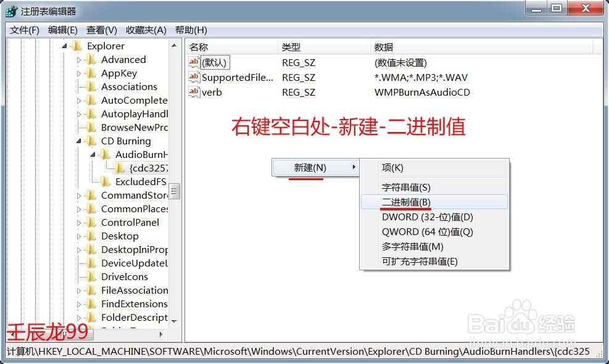Choose 项(K) from the submenu
The image size is (609, 364).
click(x=434, y=167)
